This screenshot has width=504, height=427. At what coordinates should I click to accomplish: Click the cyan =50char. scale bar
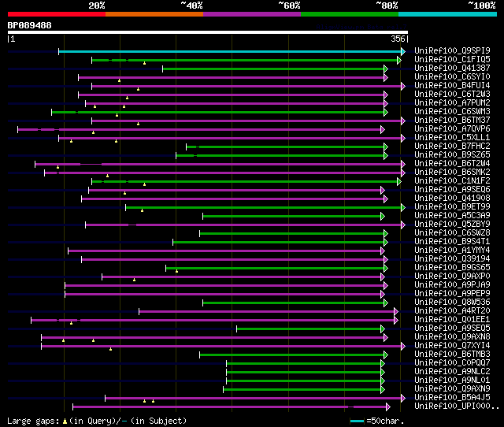click(x=357, y=421)
